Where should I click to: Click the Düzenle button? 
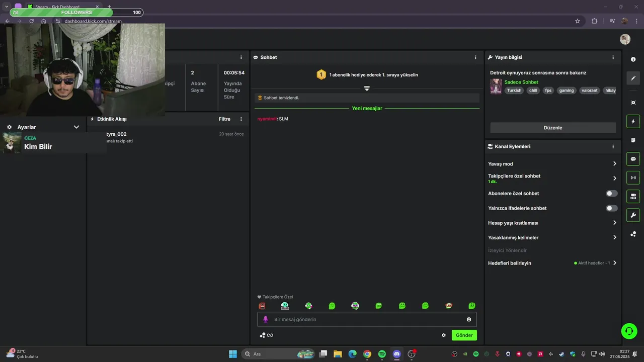pos(553,128)
